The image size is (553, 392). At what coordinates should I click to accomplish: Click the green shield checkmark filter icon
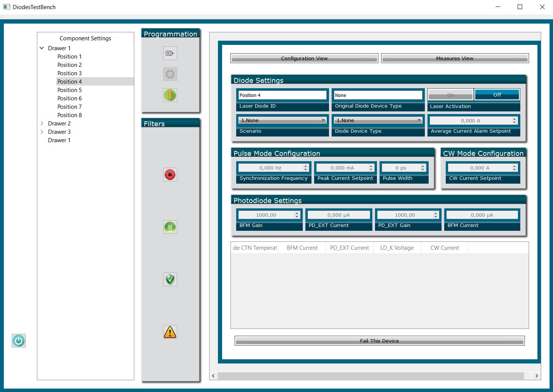pyautogui.click(x=170, y=279)
